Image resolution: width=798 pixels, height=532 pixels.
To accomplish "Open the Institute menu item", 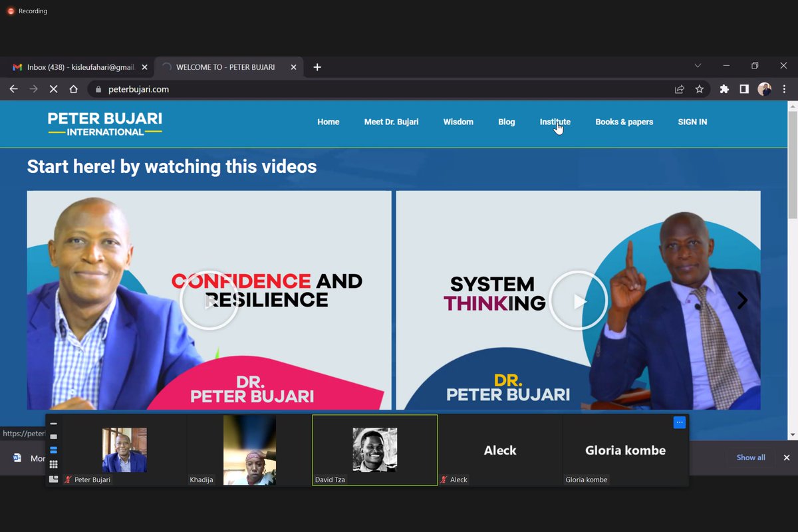I will [x=555, y=122].
